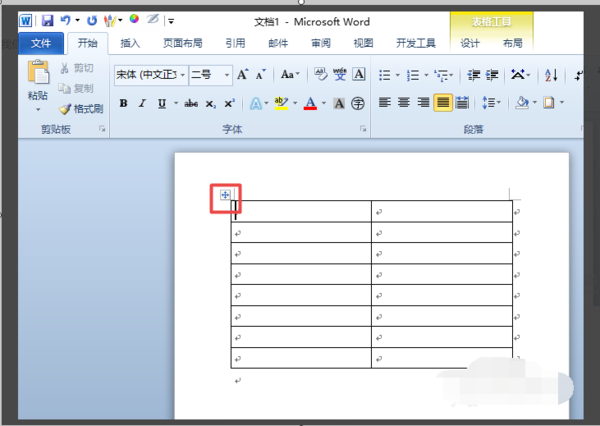Viewport: 600px width, 426px height.
Task: Click Borders icon
Action: tap(549, 103)
